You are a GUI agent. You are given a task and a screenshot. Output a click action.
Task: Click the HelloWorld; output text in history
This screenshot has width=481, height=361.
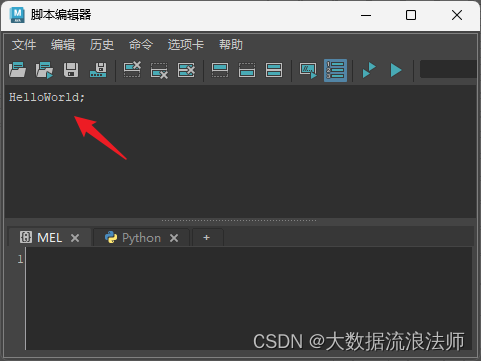47,97
